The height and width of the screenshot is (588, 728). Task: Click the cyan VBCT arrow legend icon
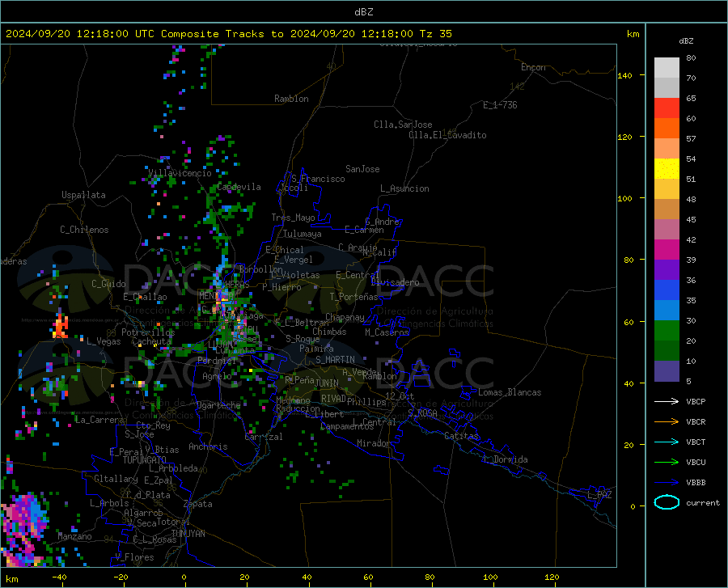pyautogui.click(x=667, y=442)
